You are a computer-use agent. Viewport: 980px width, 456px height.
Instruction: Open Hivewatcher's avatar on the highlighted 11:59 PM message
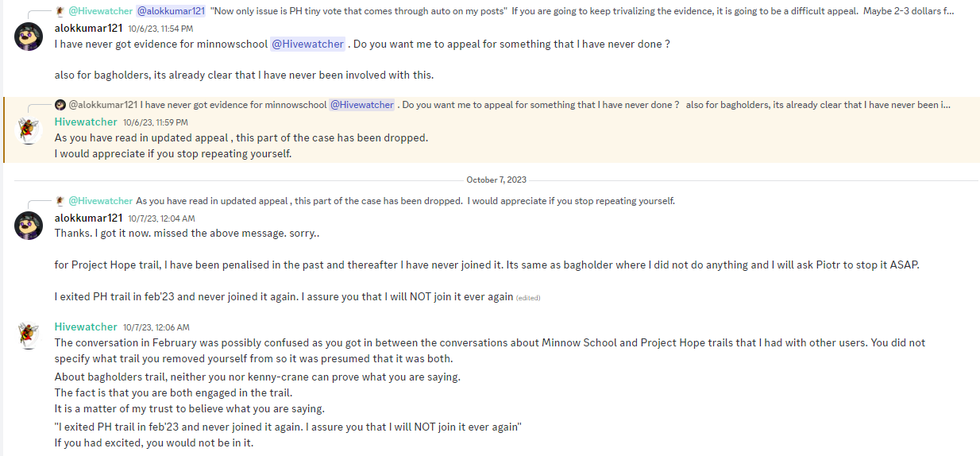29,130
